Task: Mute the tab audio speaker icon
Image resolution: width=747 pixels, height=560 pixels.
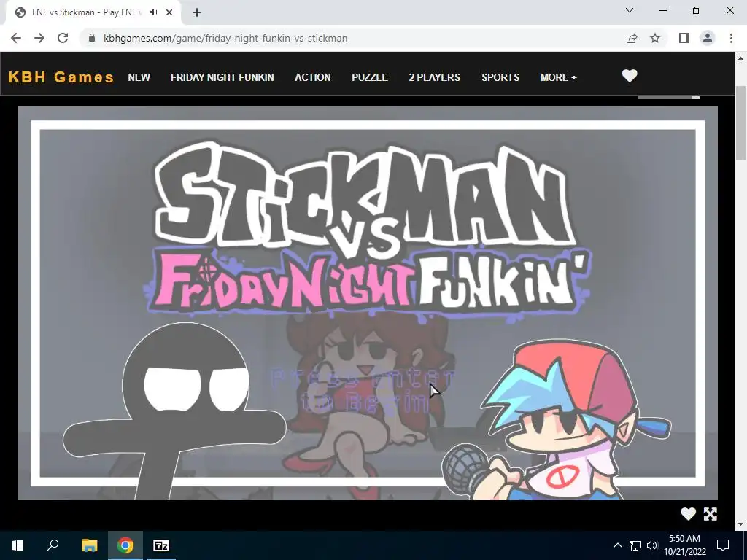Action: [153, 12]
